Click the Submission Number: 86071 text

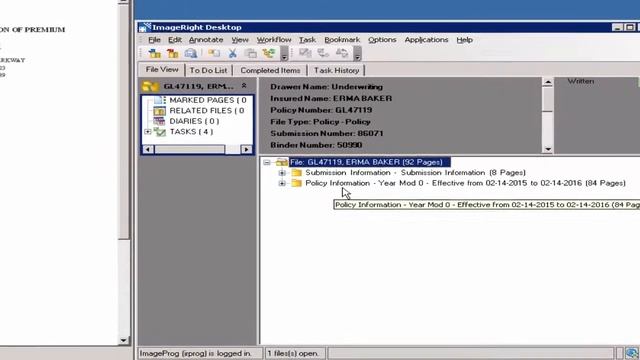tap(327, 133)
